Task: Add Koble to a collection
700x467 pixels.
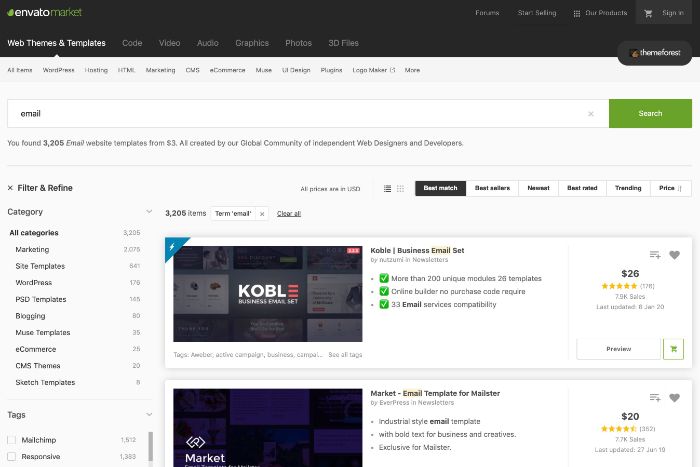Action: 654,255
